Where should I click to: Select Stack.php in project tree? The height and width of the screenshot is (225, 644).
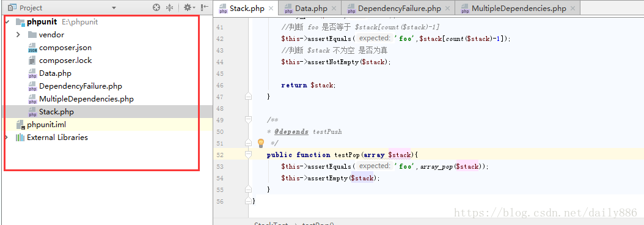point(56,111)
